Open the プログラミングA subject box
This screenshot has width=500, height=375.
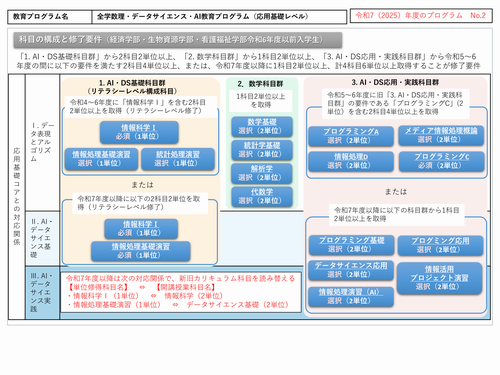coord(351,136)
